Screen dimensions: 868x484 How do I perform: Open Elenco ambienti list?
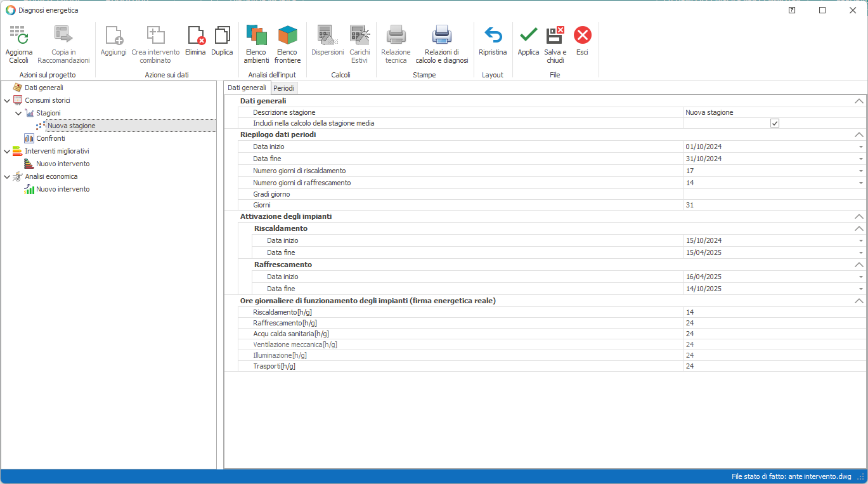(256, 36)
